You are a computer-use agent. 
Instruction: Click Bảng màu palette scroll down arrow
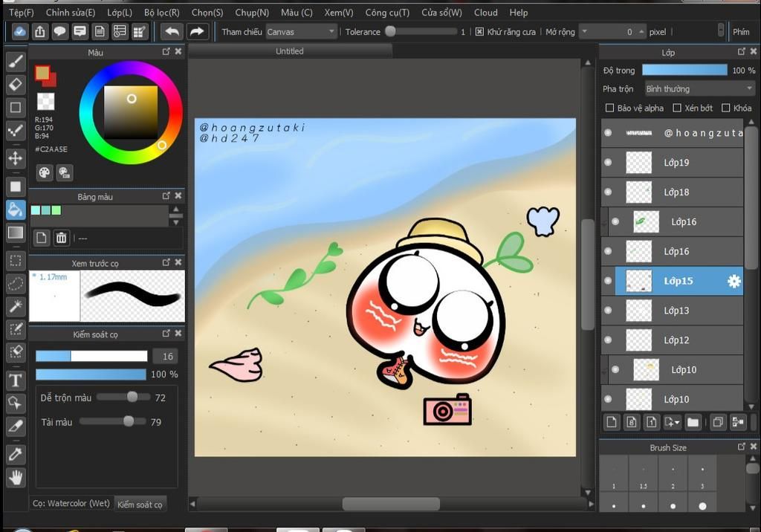(x=175, y=222)
